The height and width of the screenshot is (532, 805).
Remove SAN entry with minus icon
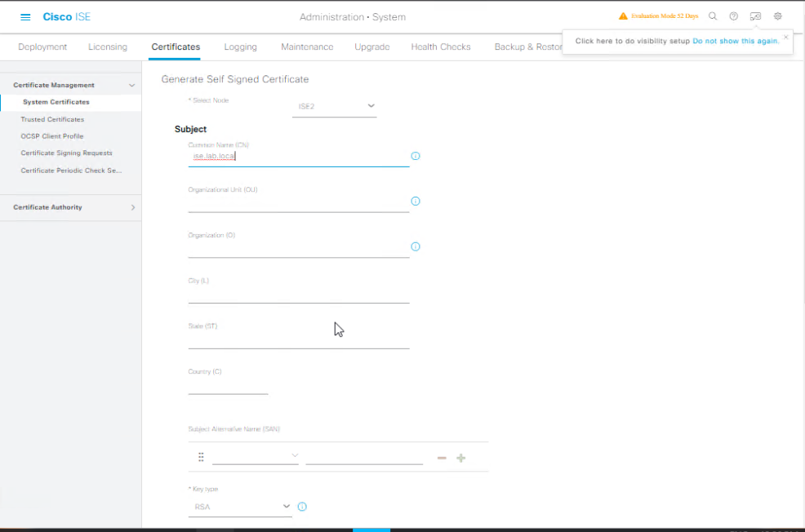click(x=442, y=458)
